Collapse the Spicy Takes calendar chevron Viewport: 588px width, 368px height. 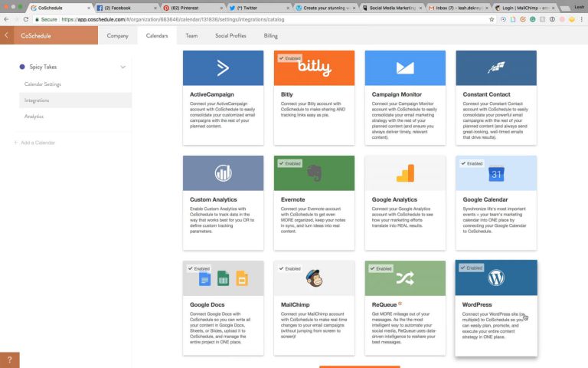(x=123, y=67)
